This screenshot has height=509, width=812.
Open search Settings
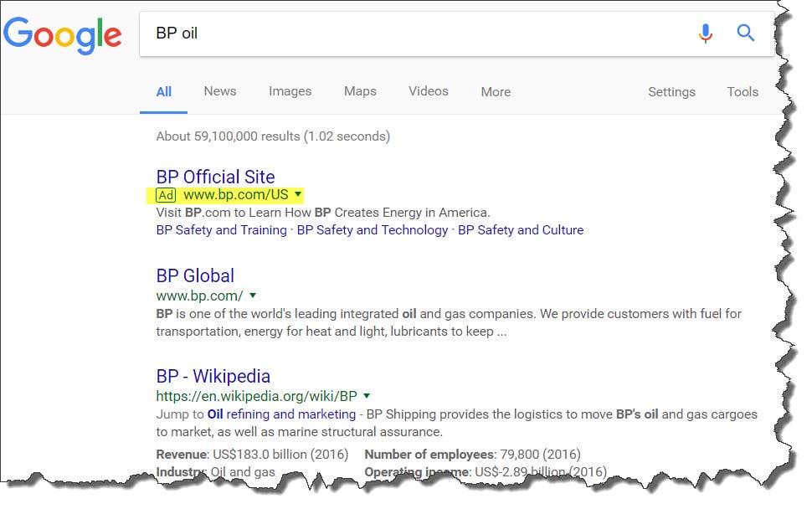[x=671, y=91]
